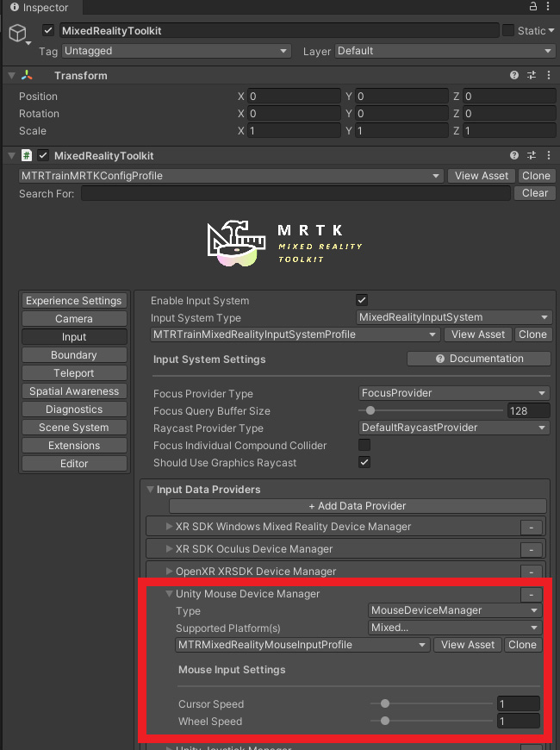The height and width of the screenshot is (750, 560).
Task: Open MixedRealityToolkit component more options menu
Action: (x=549, y=155)
